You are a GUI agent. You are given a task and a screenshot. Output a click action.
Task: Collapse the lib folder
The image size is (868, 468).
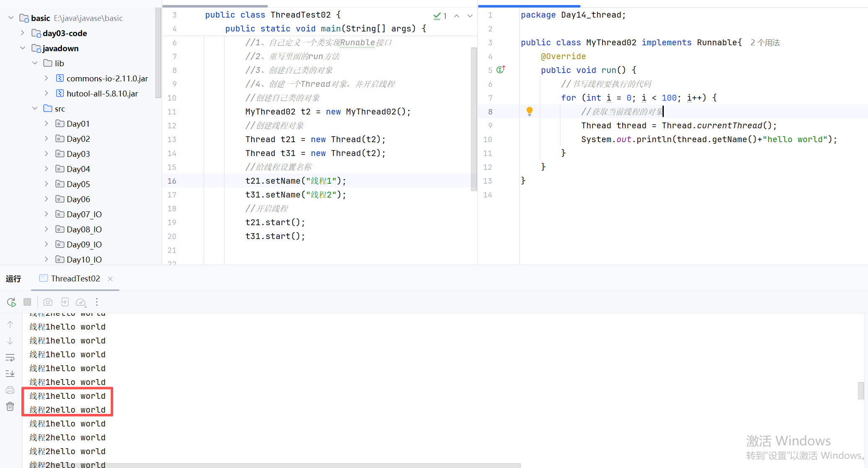[x=35, y=63]
